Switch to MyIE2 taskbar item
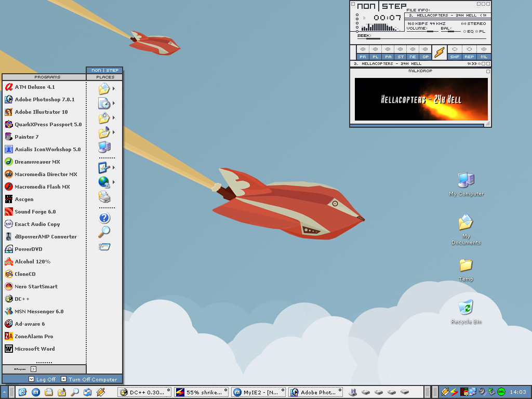 point(258,392)
